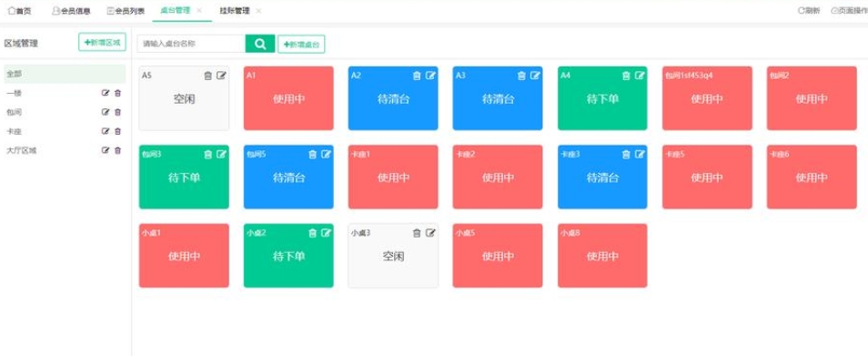Viewport: 868px width, 356px height.
Task: Open the edit icon on table A4
Action: pos(640,76)
